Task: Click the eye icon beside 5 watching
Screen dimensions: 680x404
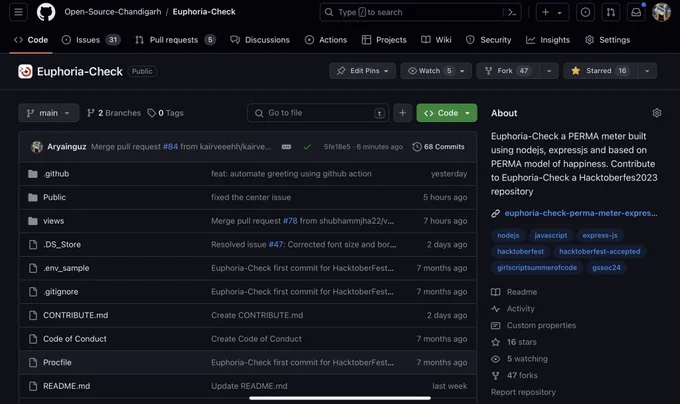Action: (495, 359)
